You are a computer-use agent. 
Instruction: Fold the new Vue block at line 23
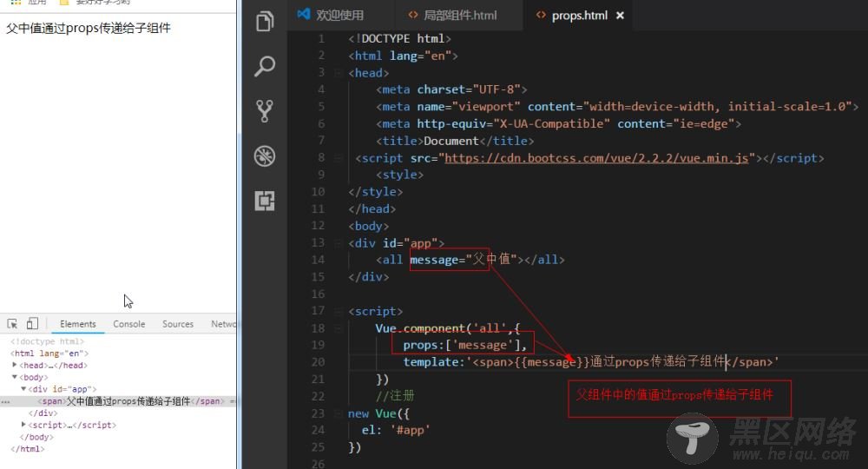coord(338,413)
